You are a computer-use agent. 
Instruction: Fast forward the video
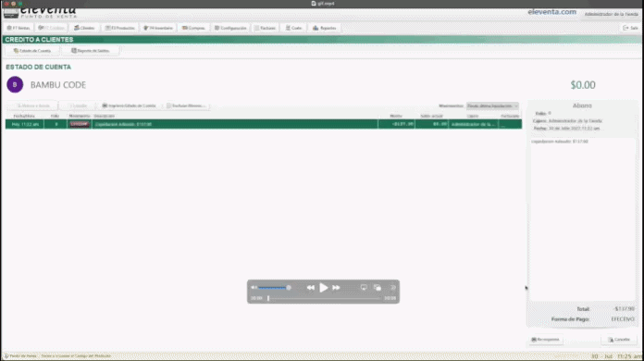click(337, 288)
